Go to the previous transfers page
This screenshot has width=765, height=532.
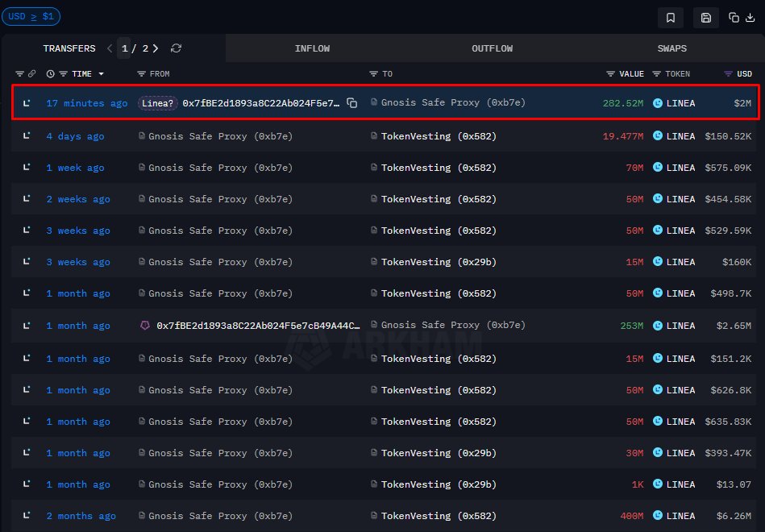coord(110,48)
